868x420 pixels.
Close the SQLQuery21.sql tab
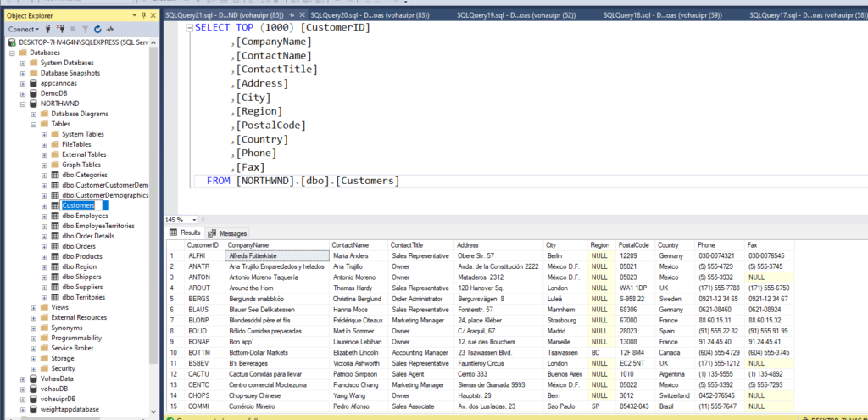301,15
